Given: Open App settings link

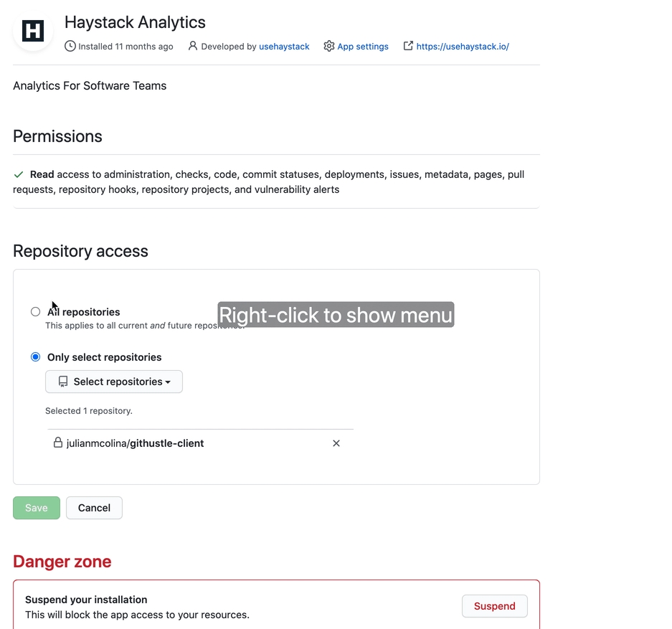Looking at the screenshot, I should point(363,46).
